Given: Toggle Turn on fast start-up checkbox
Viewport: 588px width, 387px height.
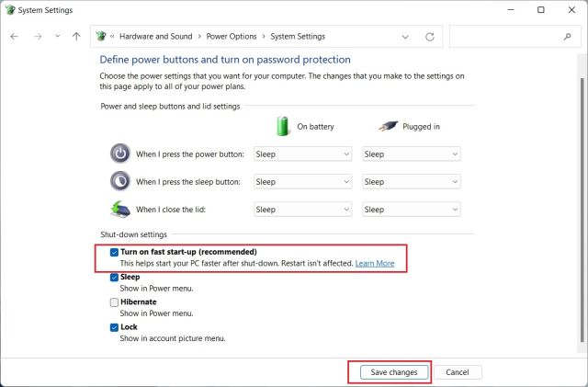Looking at the screenshot, I should (114, 252).
